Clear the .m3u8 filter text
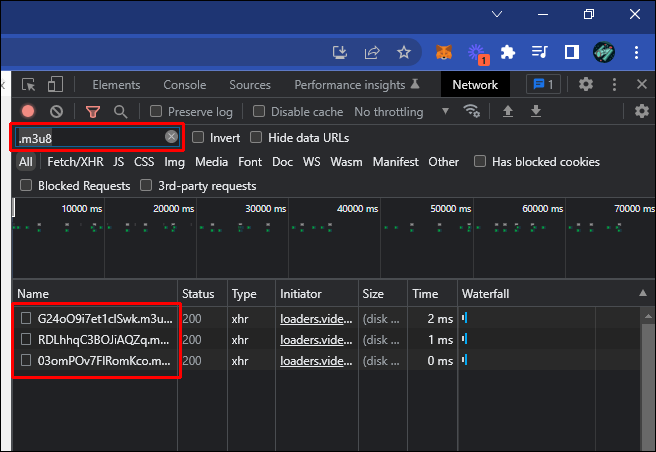 (171, 137)
